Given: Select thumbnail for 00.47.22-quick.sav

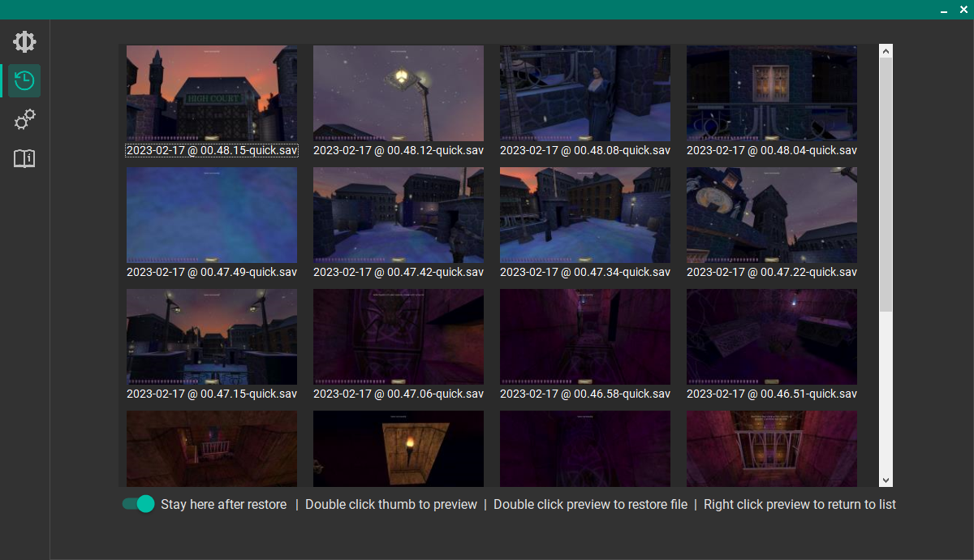Looking at the screenshot, I should pos(772,215).
